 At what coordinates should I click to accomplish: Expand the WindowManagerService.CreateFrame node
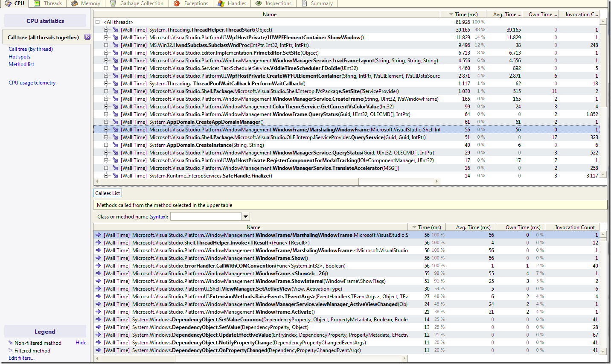coord(106,99)
